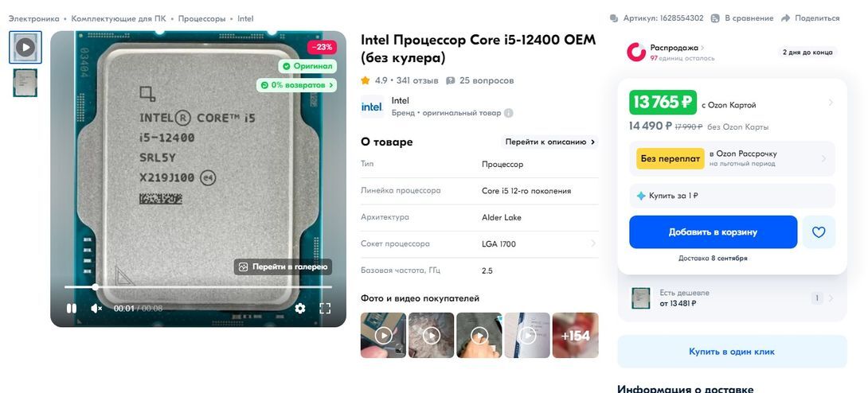Expand the LGA 1700 socket chevron
The width and height of the screenshot is (868, 393).
point(593,243)
